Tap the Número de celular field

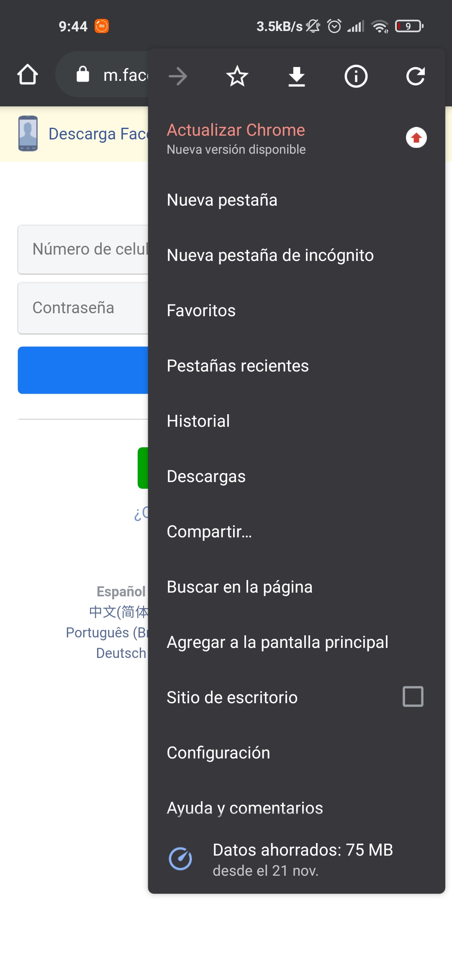tap(83, 250)
